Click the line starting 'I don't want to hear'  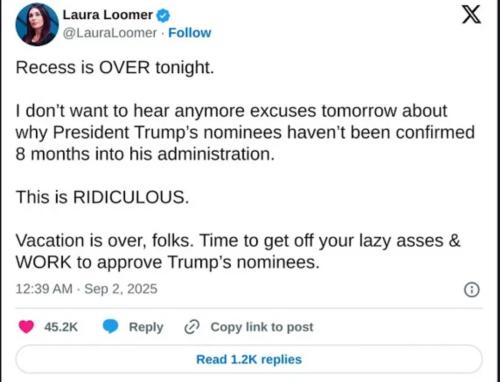(231, 111)
